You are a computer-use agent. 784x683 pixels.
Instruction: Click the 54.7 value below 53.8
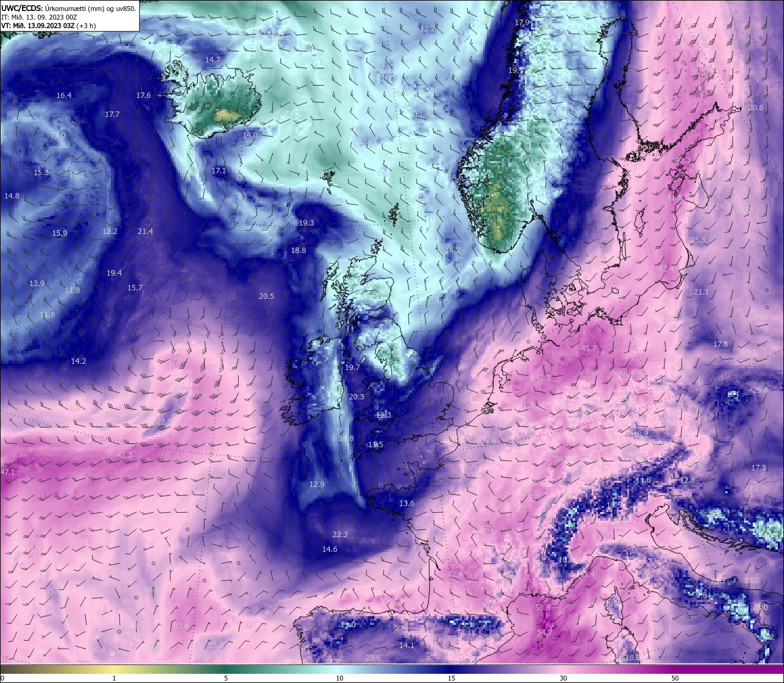tap(545, 632)
